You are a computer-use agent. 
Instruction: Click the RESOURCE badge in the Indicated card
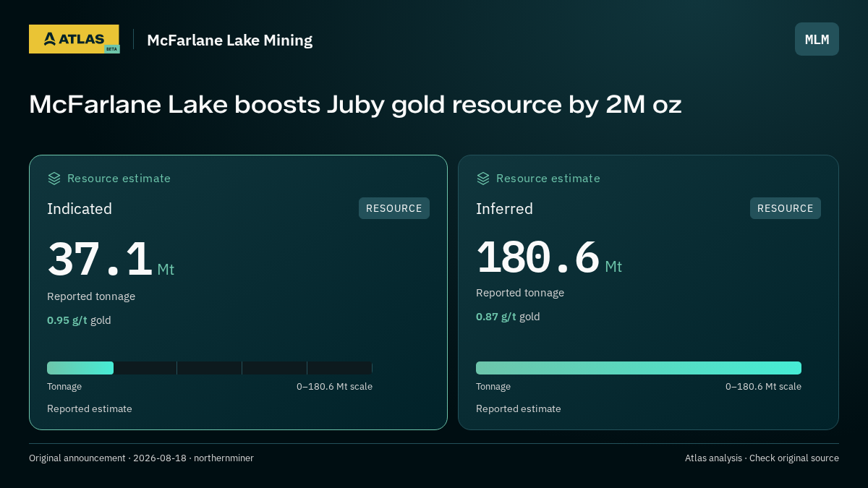(x=394, y=208)
